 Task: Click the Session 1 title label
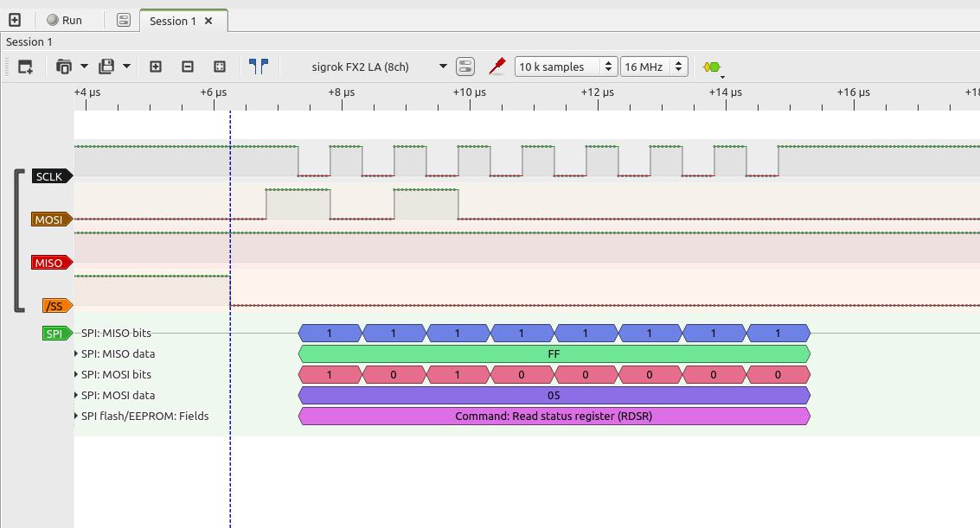(x=29, y=41)
